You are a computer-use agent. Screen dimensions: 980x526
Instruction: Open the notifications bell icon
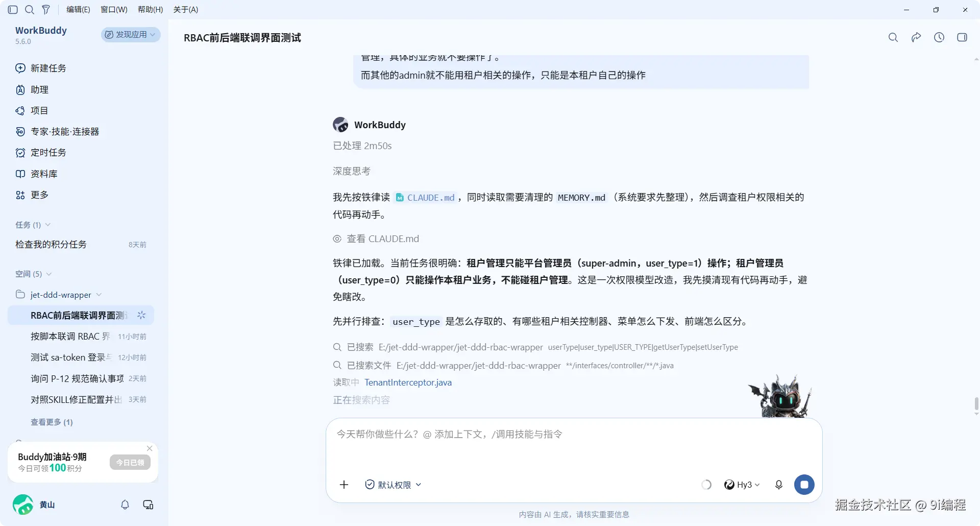pyautogui.click(x=125, y=505)
